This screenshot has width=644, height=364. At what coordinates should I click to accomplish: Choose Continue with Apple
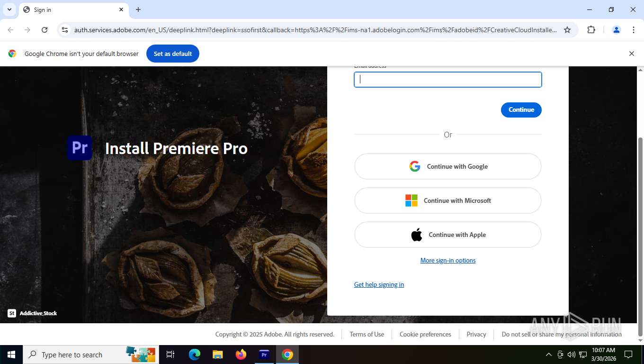(x=447, y=235)
